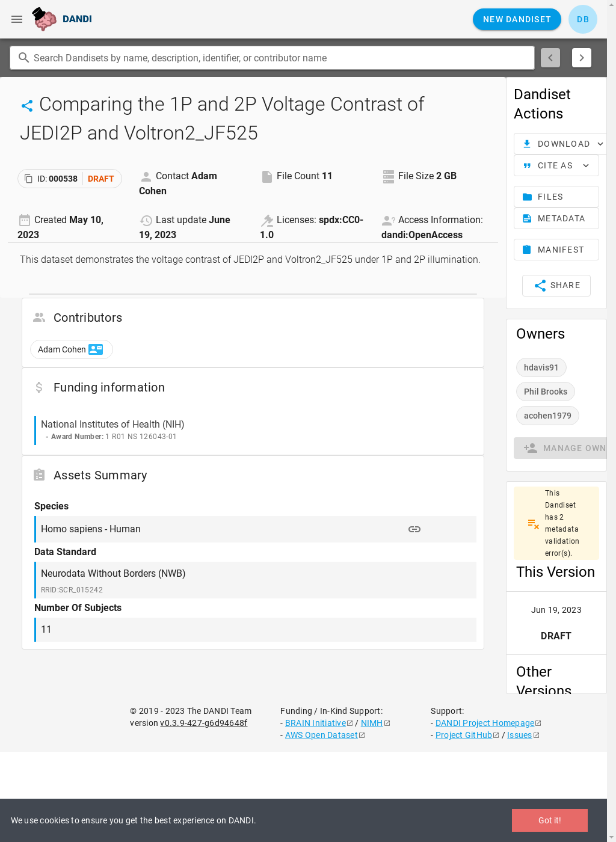This screenshot has width=616, height=842.
Task: Open the BRAIN Initiative link
Action: (x=316, y=724)
